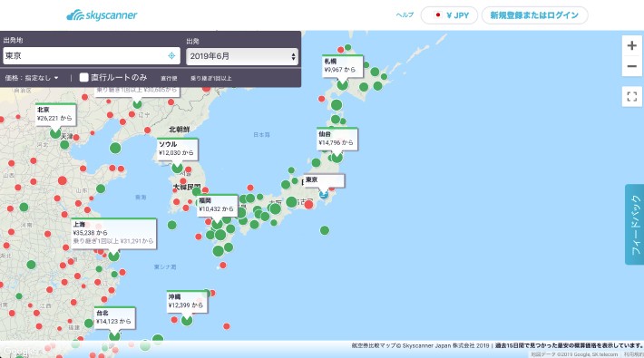The height and width of the screenshot is (358, 644).
Task: Click the 東京 origin input field
Action: click(92, 56)
